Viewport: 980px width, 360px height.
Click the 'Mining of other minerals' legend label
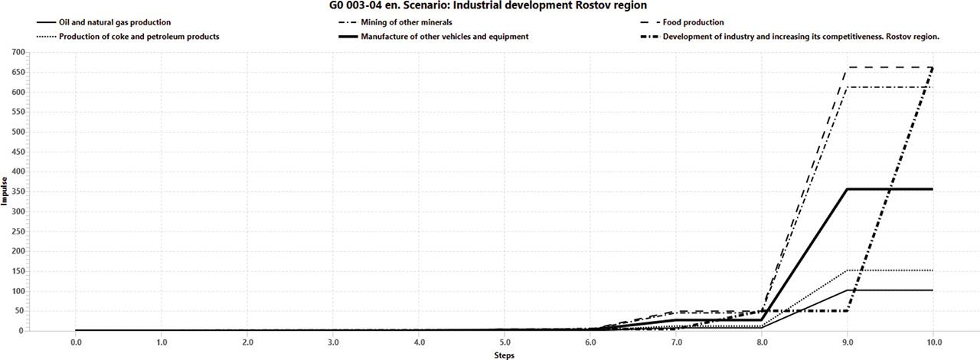(407, 23)
